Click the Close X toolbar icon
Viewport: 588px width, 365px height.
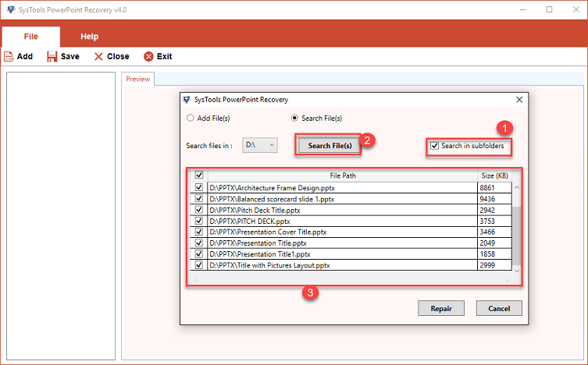[98, 56]
